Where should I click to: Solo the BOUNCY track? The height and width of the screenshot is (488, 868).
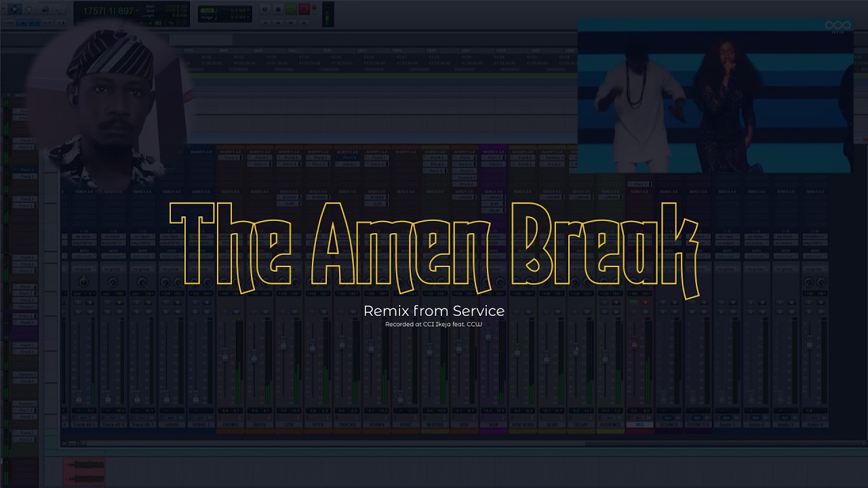pyautogui.click(x=663, y=312)
